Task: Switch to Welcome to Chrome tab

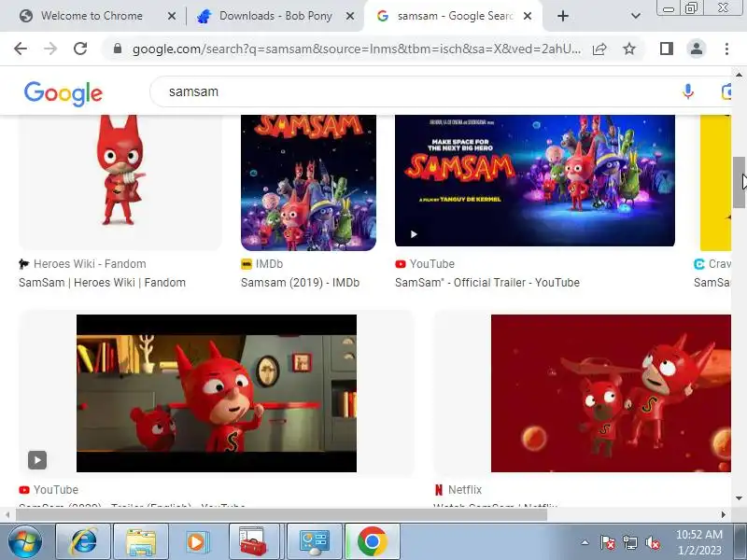Action: coord(92,16)
